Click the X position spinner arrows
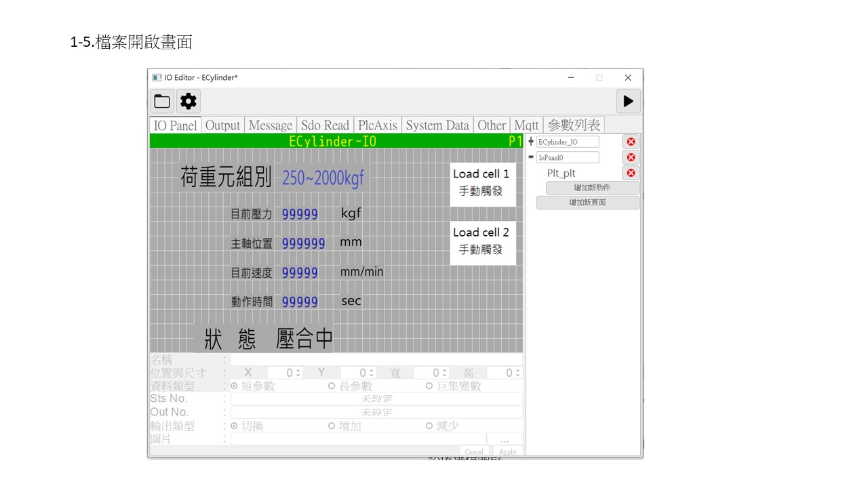This screenshot has width=868, height=488. [298, 373]
